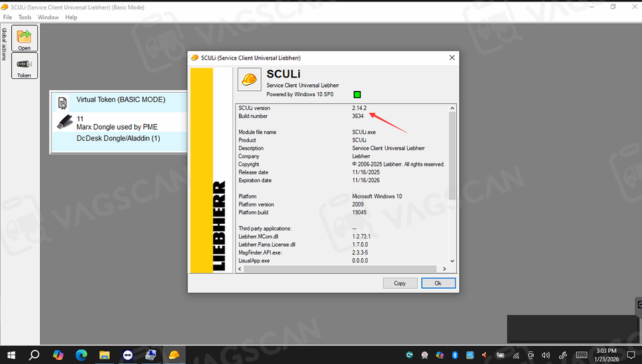Click the green status square indicator

pos(357,94)
